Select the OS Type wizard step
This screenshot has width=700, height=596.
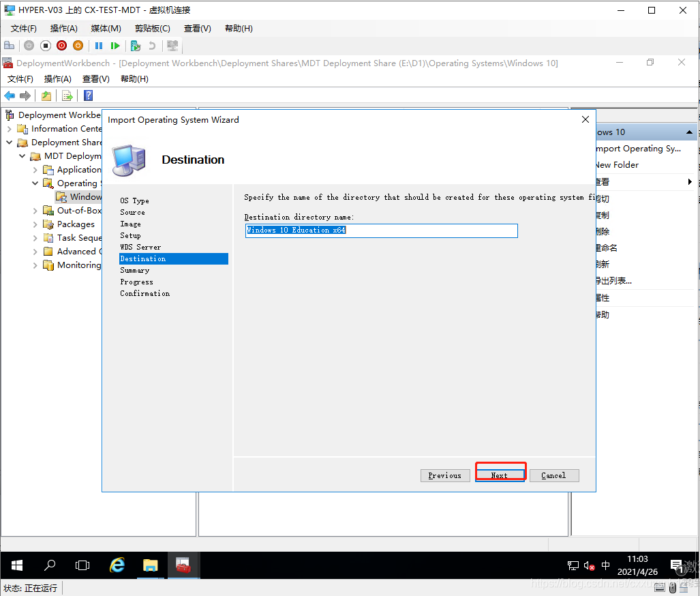point(134,200)
